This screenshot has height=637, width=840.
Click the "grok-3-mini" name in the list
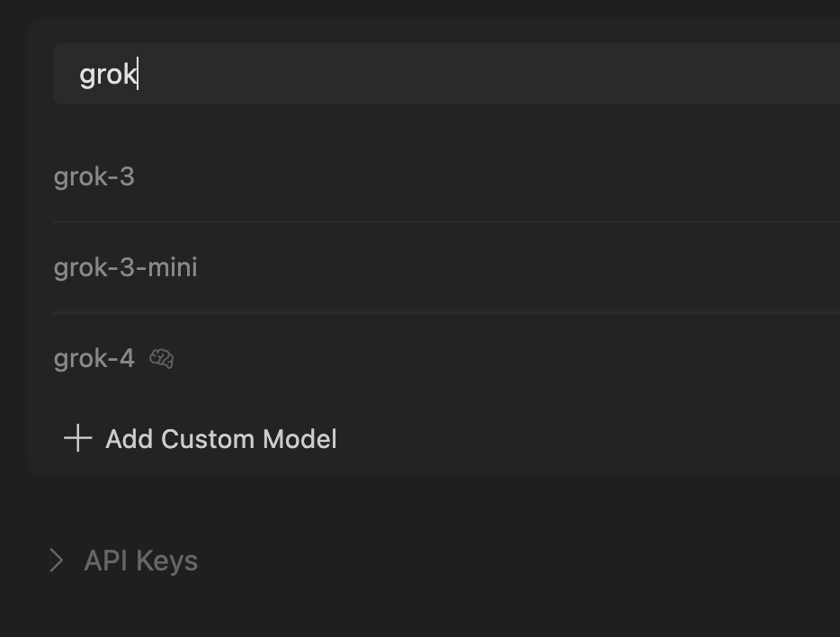point(126,268)
